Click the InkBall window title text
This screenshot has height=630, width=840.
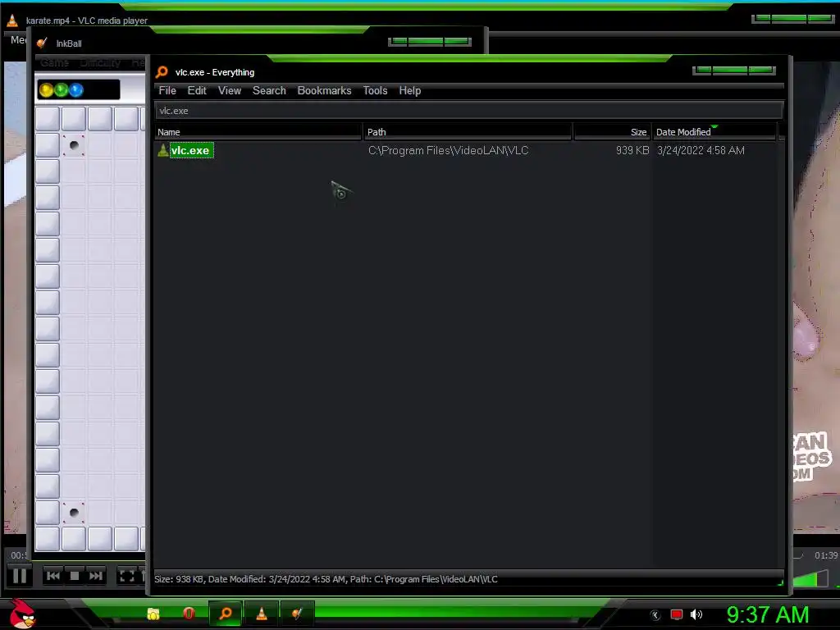69,44
